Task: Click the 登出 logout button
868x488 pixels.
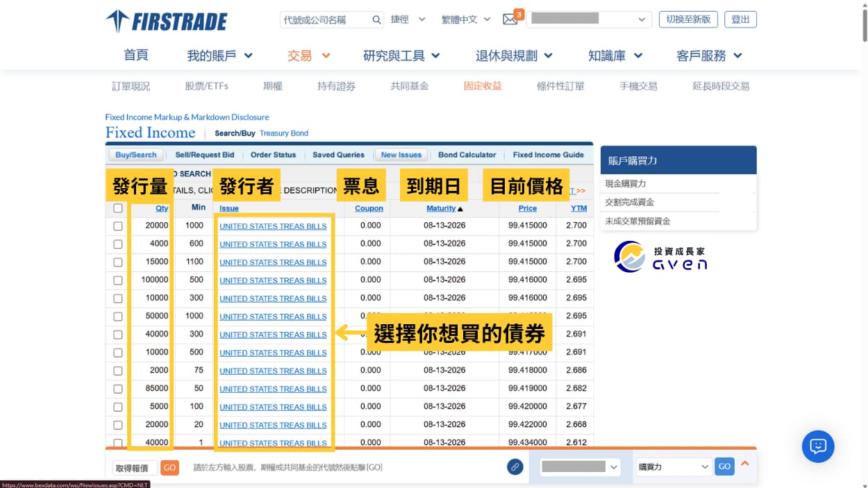Action: coord(740,19)
